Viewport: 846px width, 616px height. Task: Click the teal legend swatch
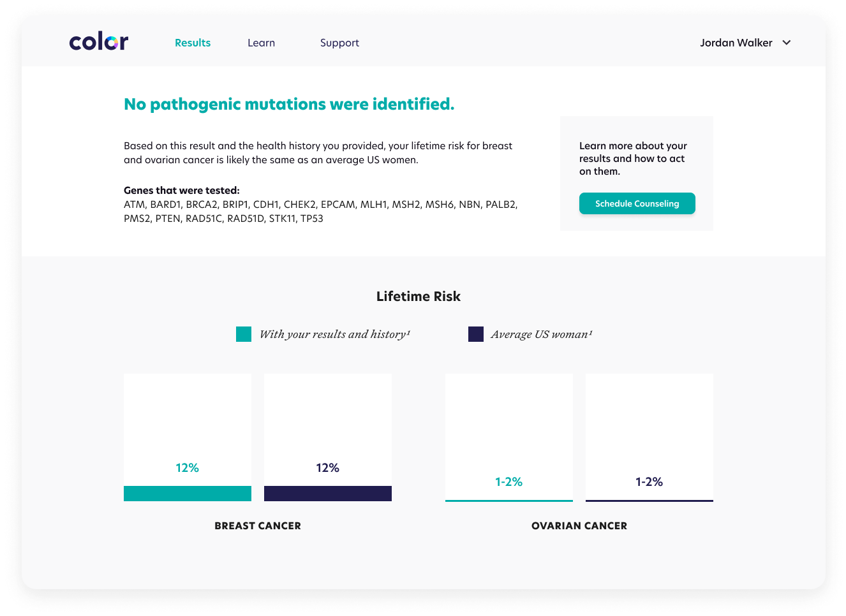[244, 334]
